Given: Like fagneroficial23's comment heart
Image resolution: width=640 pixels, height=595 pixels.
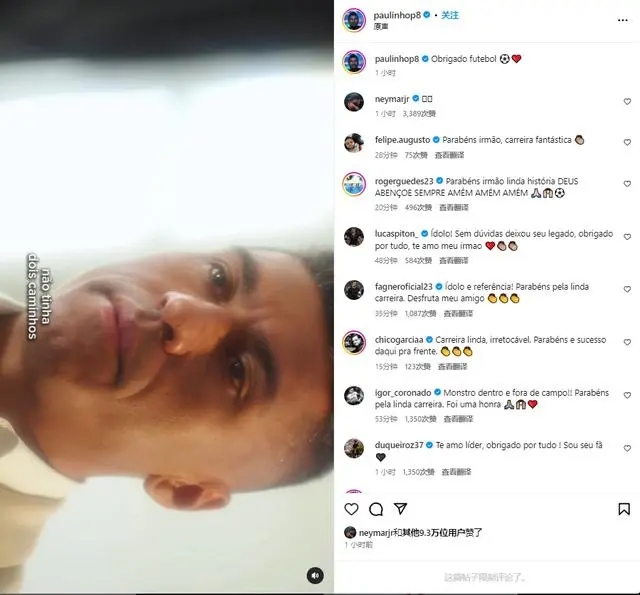Looking at the screenshot, I should [x=627, y=289].
